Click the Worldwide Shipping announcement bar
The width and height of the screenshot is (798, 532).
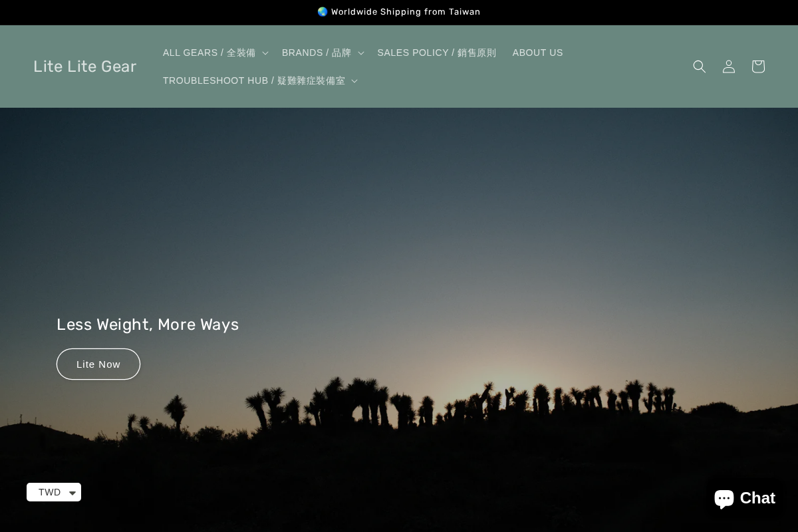click(x=399, y=12)
